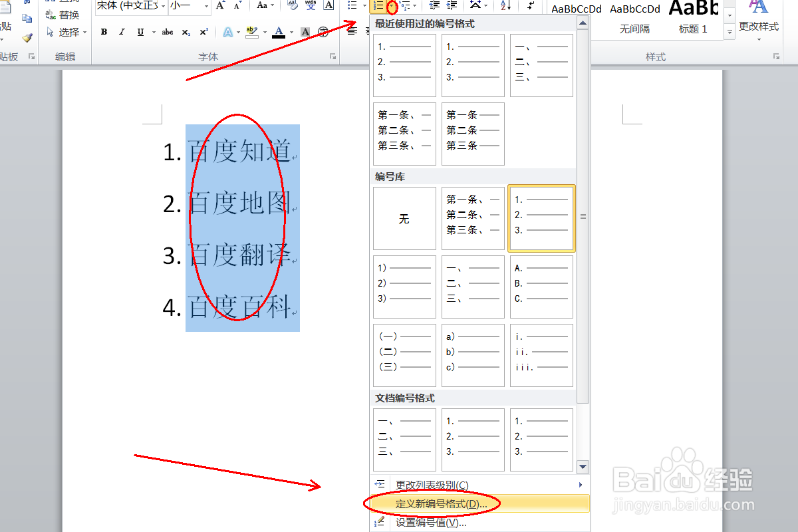Toggle Subscript formatting
Screen dimensions: 798x532
[x=186, y=32]
